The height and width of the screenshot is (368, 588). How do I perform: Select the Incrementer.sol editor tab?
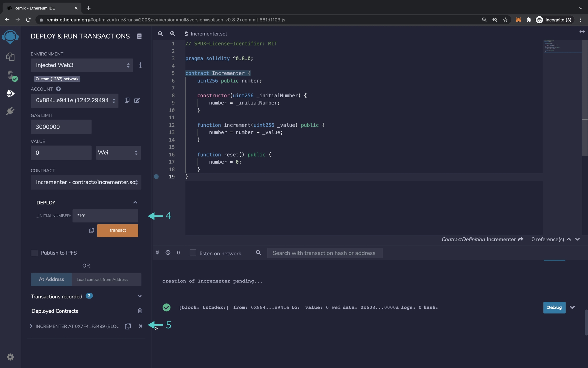pyautogui.click(x=209, y=34)
